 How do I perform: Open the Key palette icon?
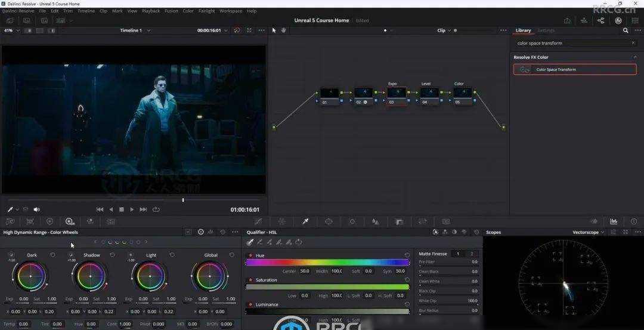coord(399,221)
